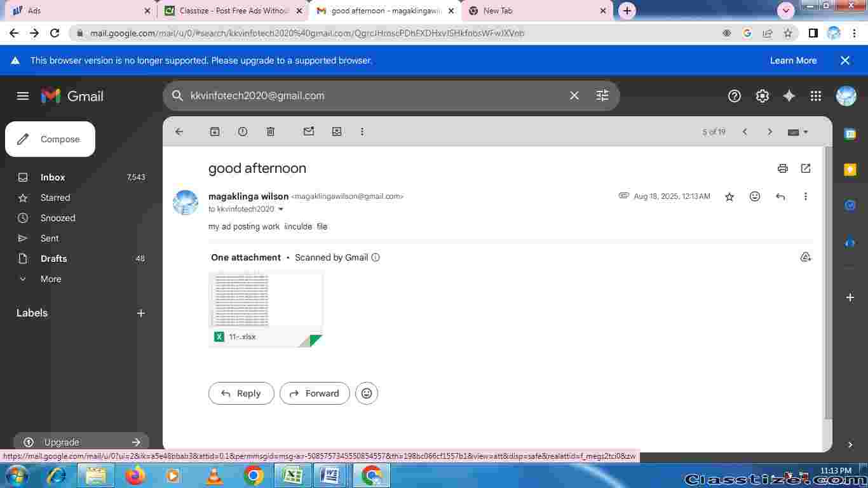868x488 pixels.
Task: Add emoji reaction to the message
Action: [755, 196]
